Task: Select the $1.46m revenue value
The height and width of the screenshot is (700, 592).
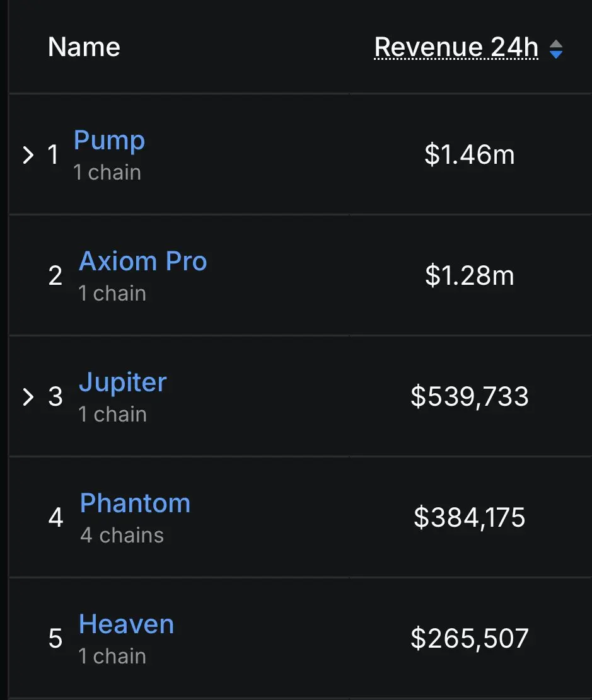Action: [470, 154]
